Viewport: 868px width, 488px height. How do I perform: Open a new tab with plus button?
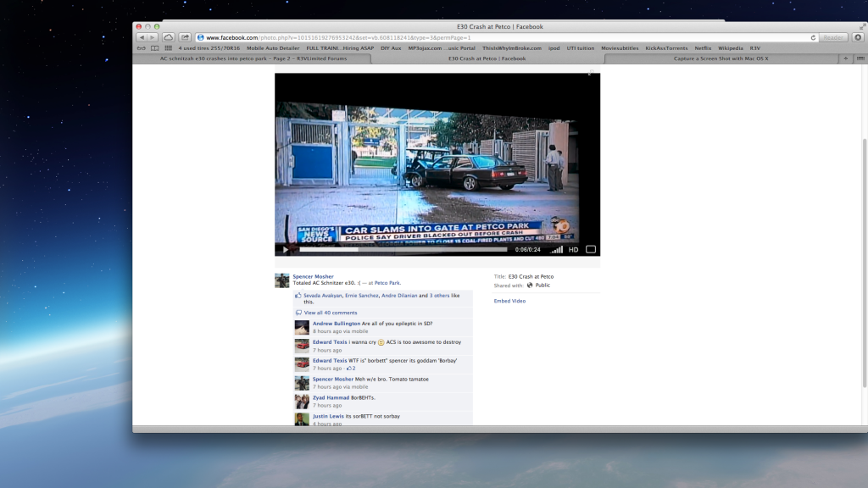(845, 58)
